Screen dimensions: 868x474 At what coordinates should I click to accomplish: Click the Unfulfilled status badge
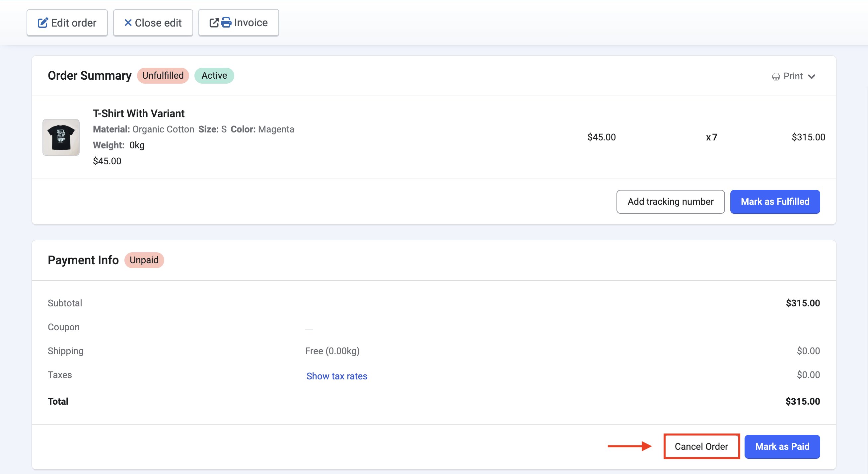click(x=163, y=76)
